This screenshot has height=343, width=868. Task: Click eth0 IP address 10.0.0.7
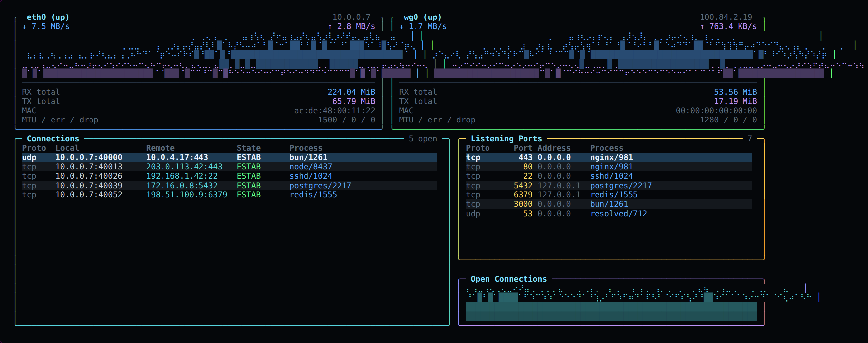(x=351, y=17)
